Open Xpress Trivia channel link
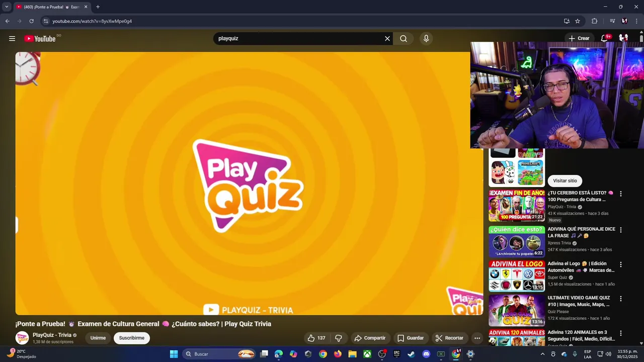 [559, 243]
